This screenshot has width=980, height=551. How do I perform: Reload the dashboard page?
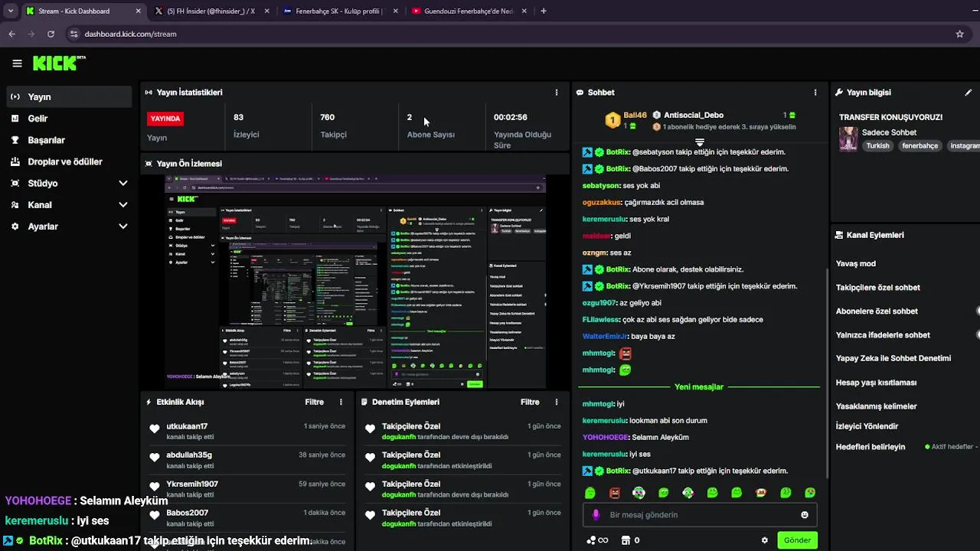(x=51, y=34)
